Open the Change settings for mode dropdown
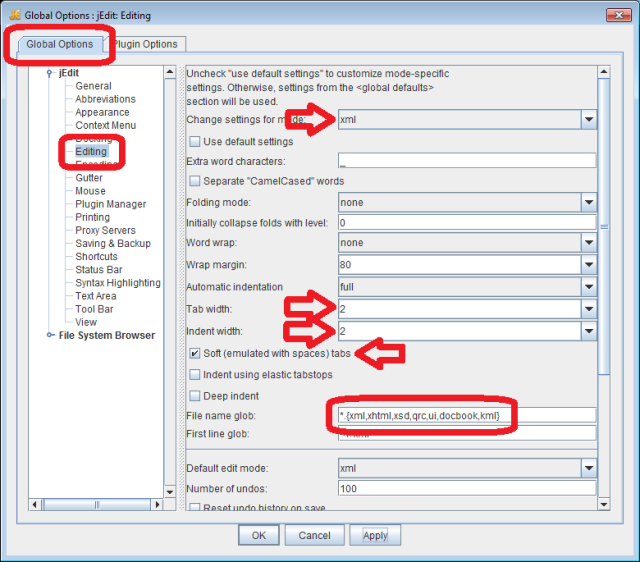 pyautogui.click(x=588, y=120)
